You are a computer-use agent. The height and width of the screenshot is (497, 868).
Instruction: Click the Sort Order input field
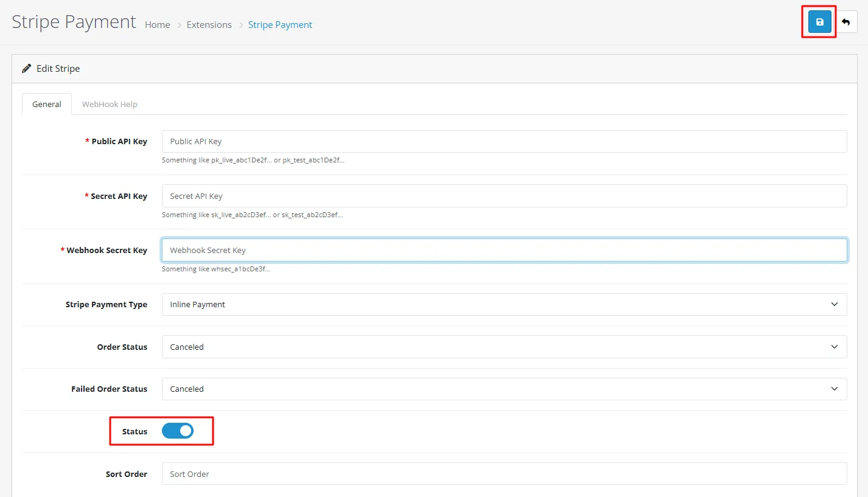click(504, 474)
